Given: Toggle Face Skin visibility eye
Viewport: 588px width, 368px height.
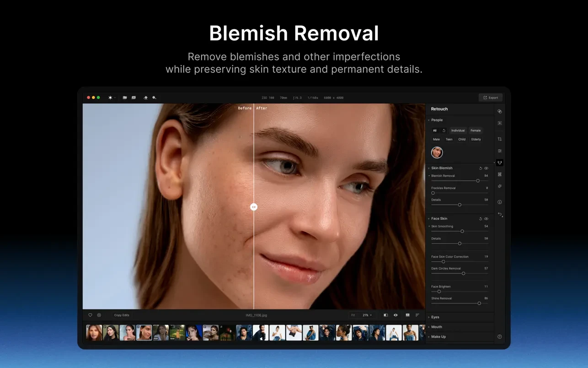Looking at the screenshot, I should (x=486, y=219).
